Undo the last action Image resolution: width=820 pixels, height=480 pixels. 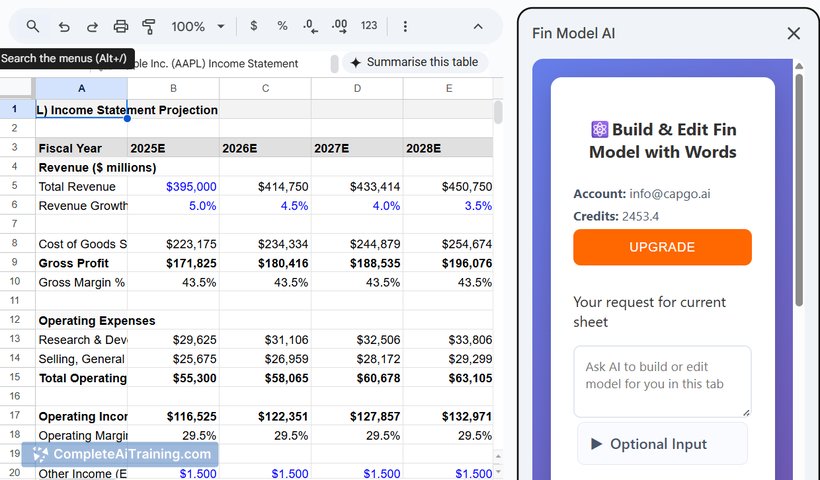64,27
